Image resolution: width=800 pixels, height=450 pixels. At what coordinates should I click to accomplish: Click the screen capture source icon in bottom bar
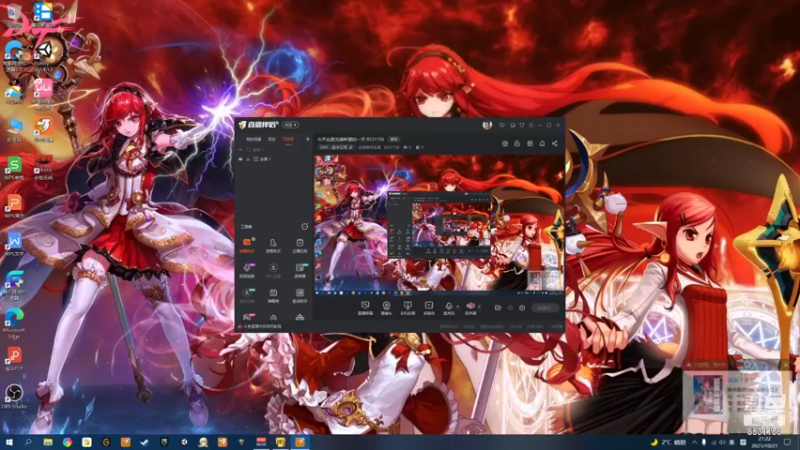[365, 307]
